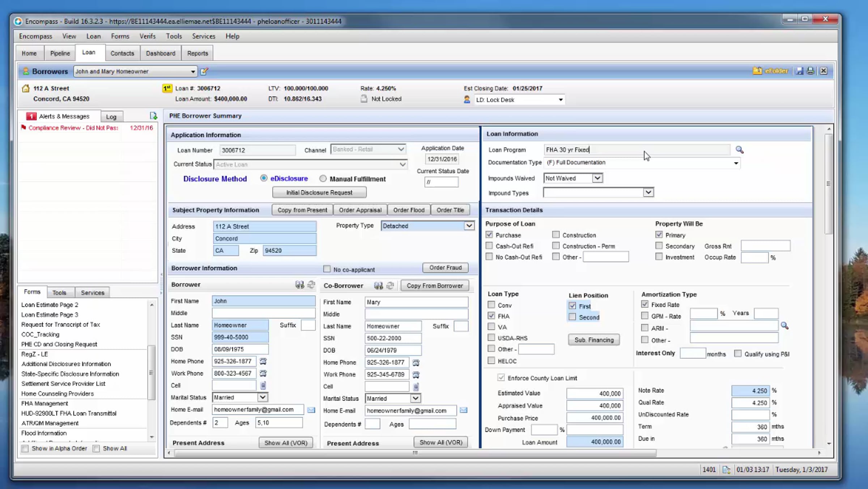Screen dimensions: 868x489
Task: Select the eDisclosure radio button
Action: click(264, 178)
